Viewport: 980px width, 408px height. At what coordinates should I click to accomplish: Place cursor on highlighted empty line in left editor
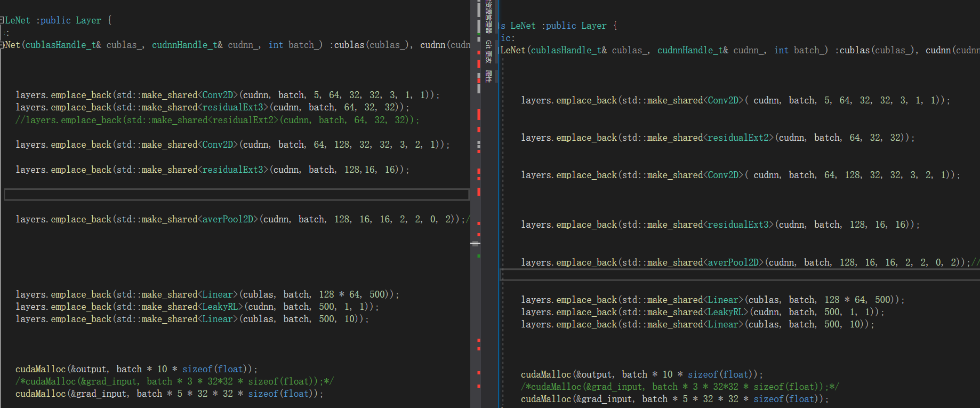point(237,195)
